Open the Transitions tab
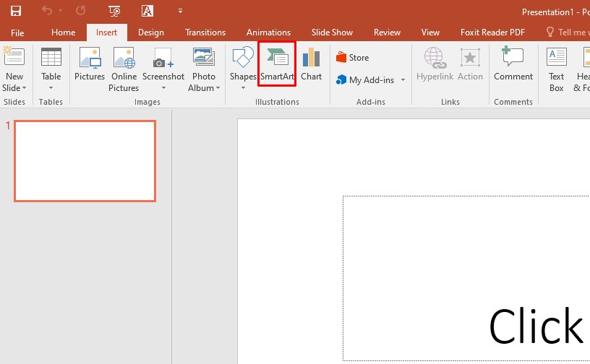Viewport: 590px width, 364px height. pyautogui.click(x=205, y=32)
